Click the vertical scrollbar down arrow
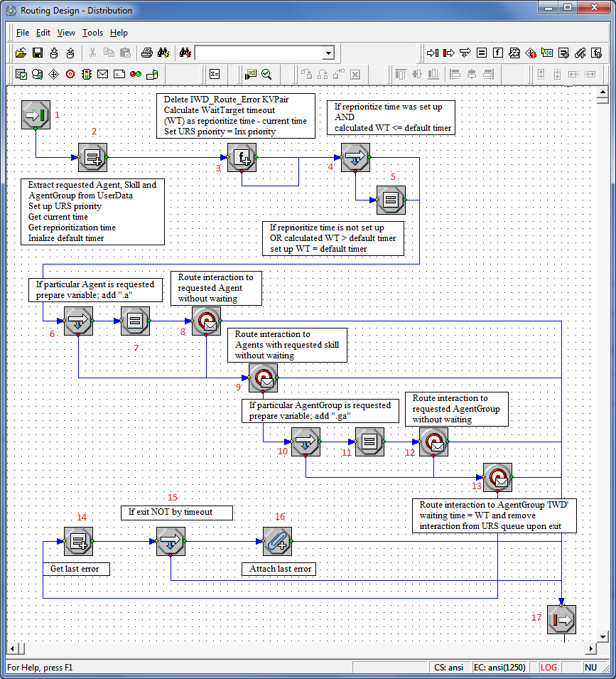 click(x=603, y=636)
